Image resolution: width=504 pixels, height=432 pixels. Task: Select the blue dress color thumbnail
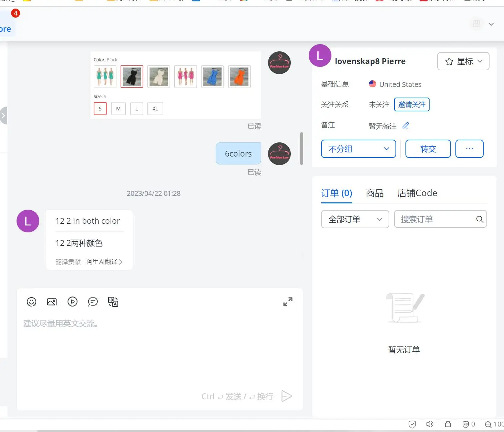[x=213, y=77]
